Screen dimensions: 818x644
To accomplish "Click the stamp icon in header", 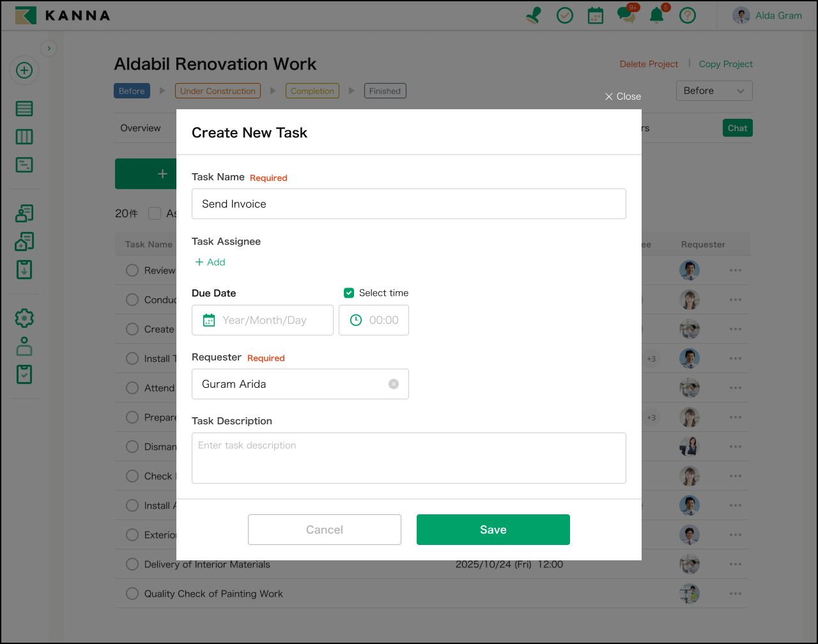I will 534,15.
